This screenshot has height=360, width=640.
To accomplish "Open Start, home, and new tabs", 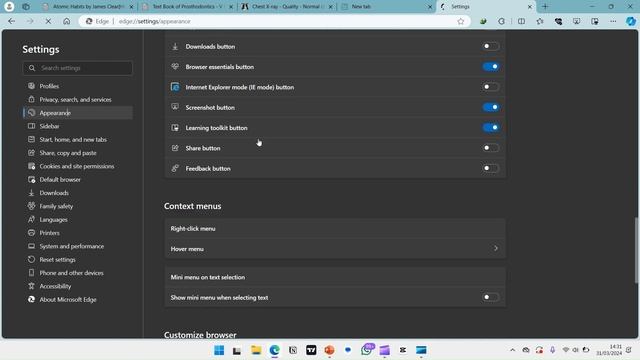I will pyautogui.click(x=73, y=140).
